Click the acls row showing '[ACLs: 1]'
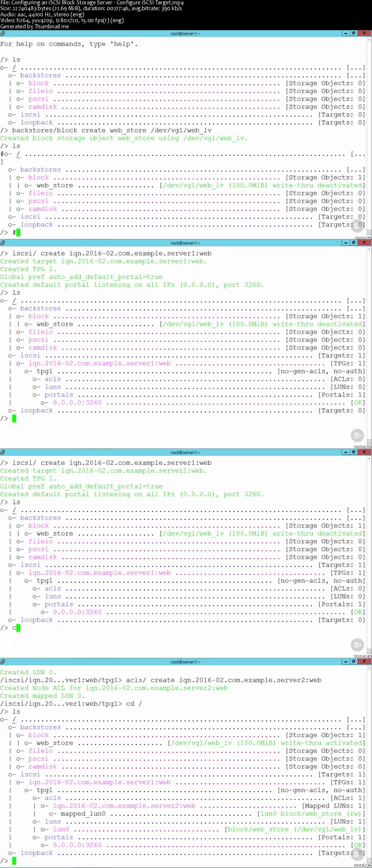 pyautogui.click(x=198, y=798)
